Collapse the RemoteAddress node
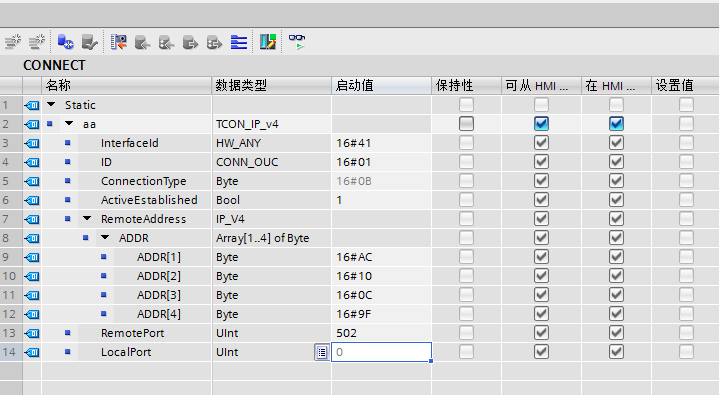Viewport: 719px width, 395px height. click(x=87, y=218)
